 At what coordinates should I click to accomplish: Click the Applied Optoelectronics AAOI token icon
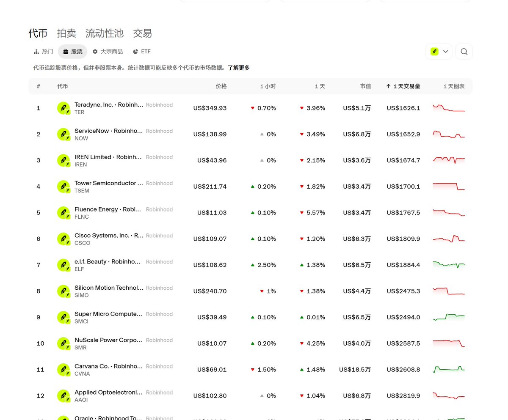pos(63,396)
